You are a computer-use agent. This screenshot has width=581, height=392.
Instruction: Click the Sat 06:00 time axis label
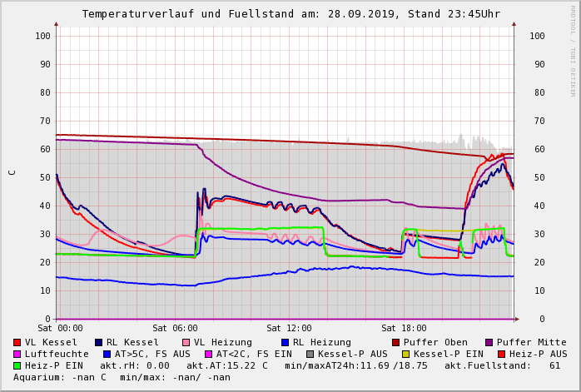pos(175,329)
